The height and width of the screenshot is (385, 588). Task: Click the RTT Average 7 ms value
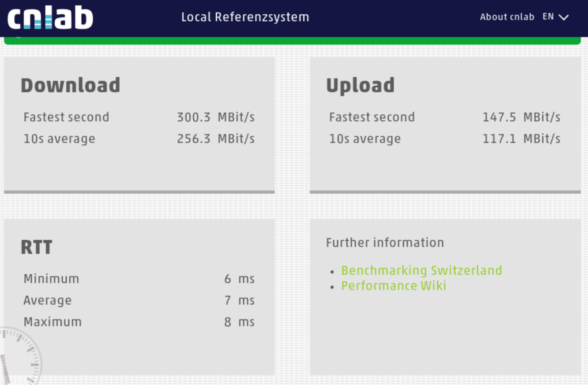pos(239,301)
